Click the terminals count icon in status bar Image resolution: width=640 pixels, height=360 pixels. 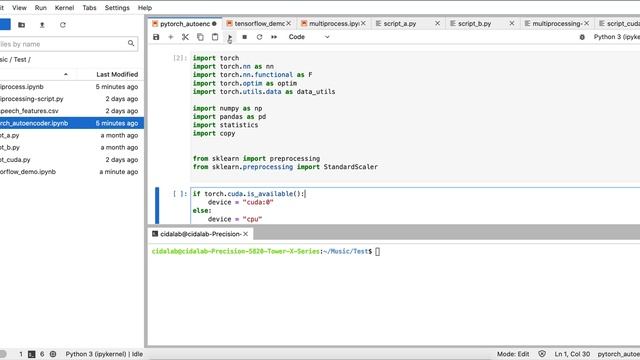click(31, 354)
